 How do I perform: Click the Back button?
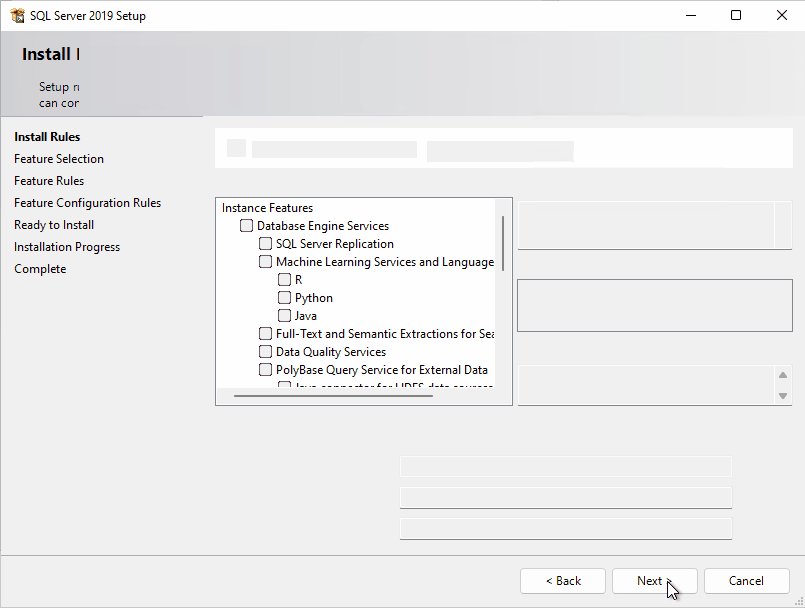pyautogui.click(x=563, y=581)
